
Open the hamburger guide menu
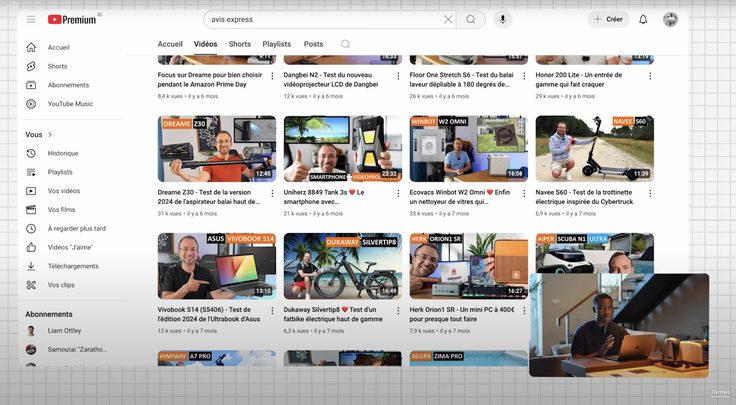pos(31,19)
